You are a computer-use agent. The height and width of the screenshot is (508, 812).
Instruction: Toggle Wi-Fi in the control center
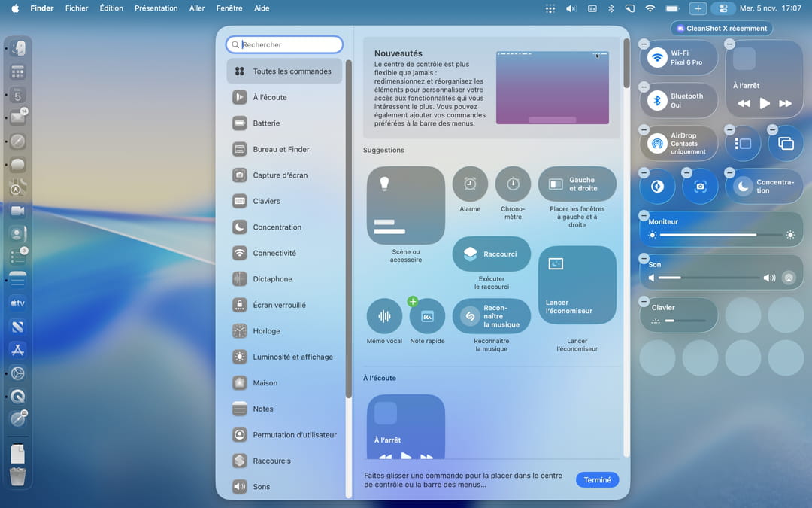coord(658,58)
